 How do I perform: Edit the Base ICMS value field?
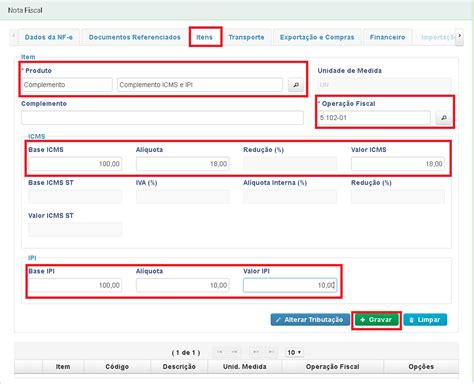(75, 164)
